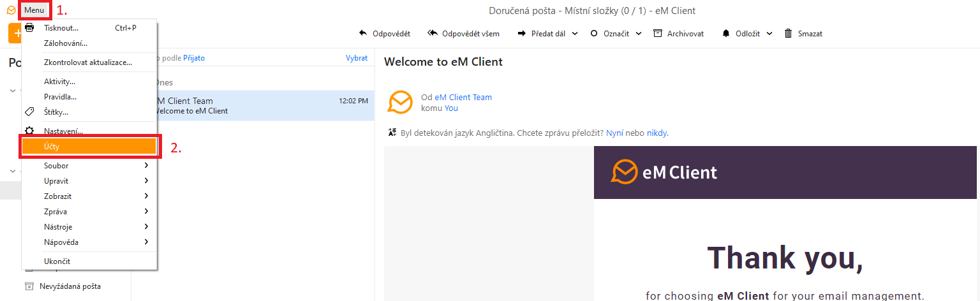Click the eM Client banner logo in email
This screenshot has height=301, width=980.
[664, 172]
